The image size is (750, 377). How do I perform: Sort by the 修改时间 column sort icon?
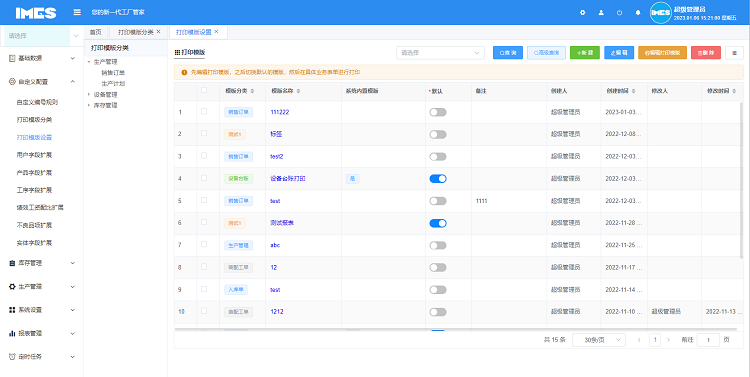coord(734,91)
